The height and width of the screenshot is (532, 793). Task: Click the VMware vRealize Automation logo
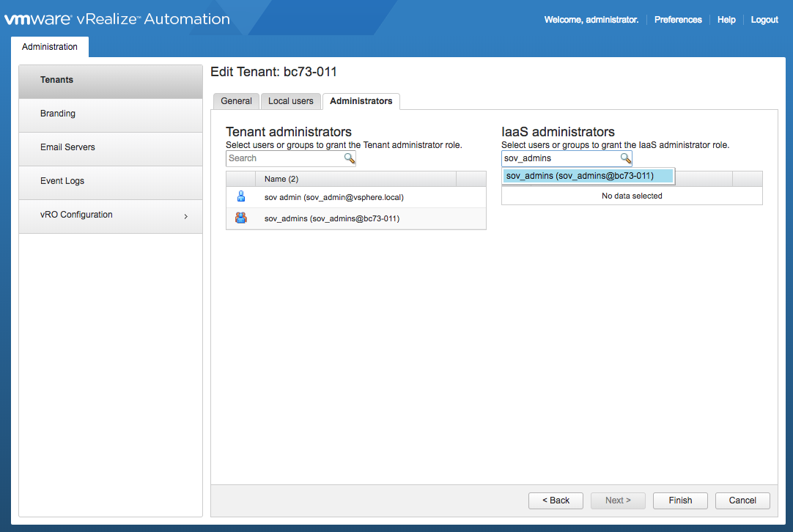point(117,19)
